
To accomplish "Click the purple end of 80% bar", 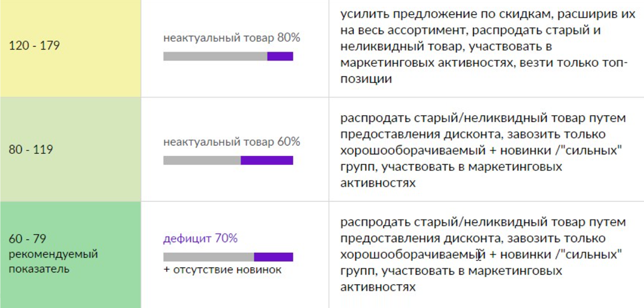I will (280, 56).
